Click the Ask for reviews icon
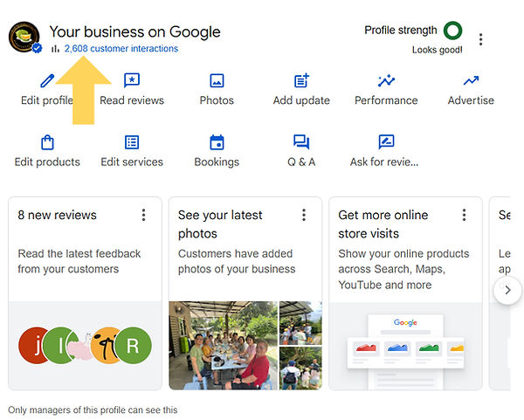 [386, 142]
